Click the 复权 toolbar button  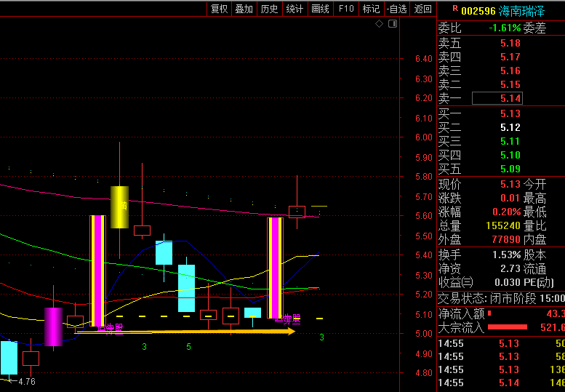pos(219,9)
